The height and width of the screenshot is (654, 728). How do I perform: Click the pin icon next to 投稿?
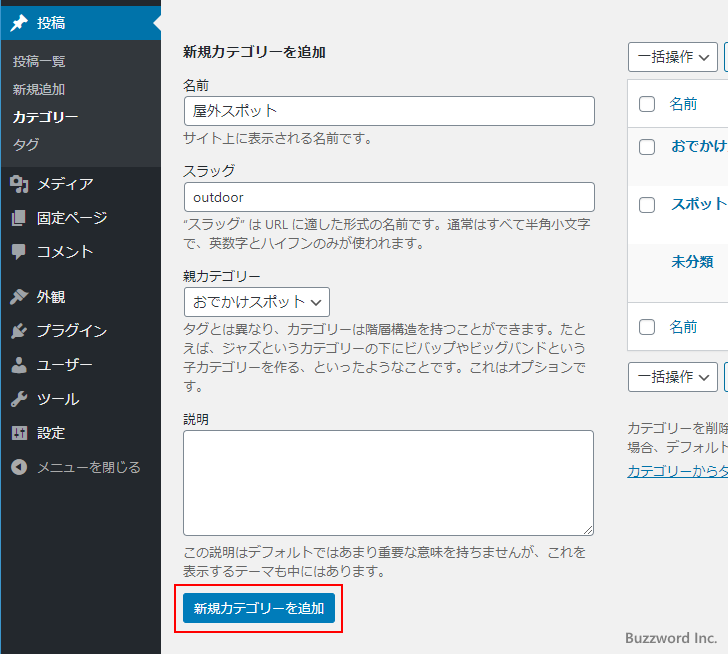tap(19, 23)
